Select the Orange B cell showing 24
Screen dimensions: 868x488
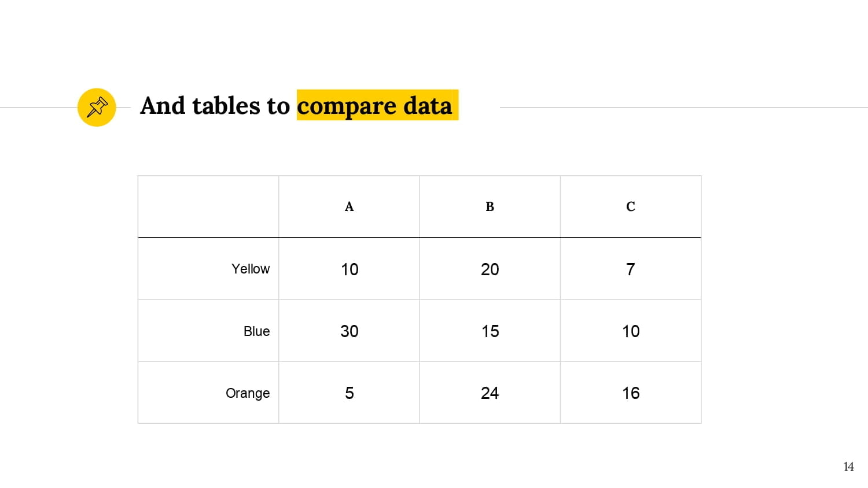pyautogui.click(x=490, y=393)
